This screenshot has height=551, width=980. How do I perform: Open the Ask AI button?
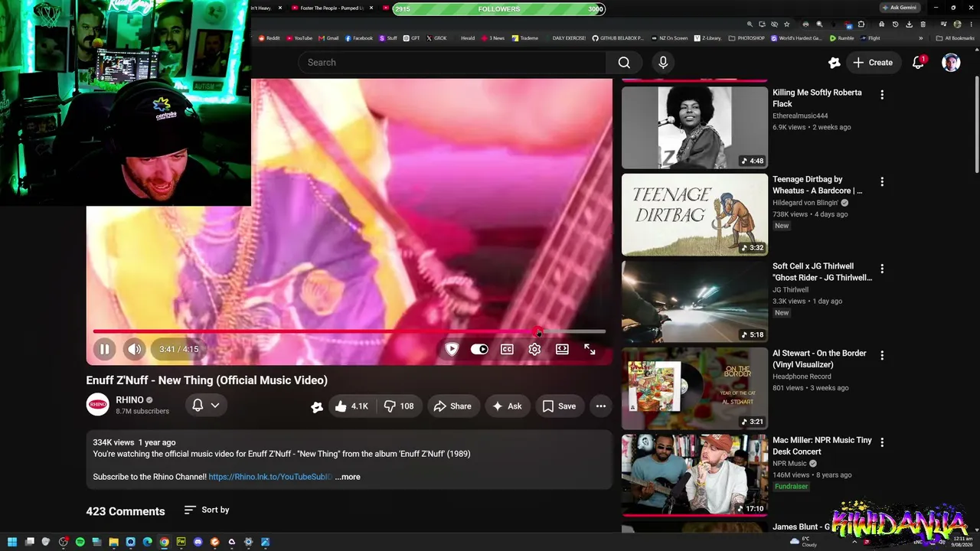507,406
